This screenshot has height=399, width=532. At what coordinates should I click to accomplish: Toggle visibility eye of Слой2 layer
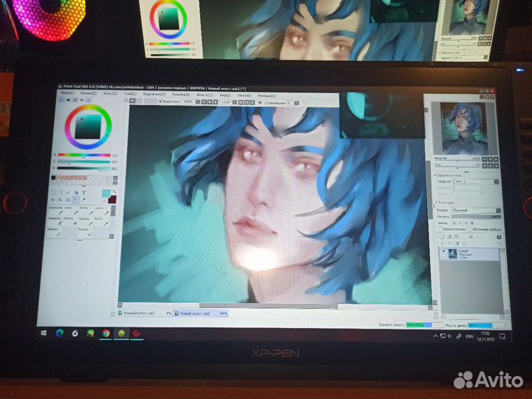443,251
